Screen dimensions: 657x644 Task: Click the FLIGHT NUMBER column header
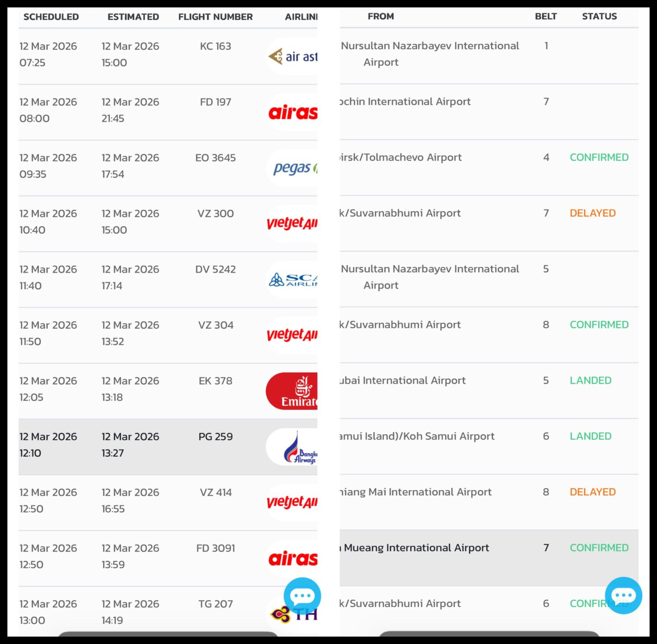point(215,17)
